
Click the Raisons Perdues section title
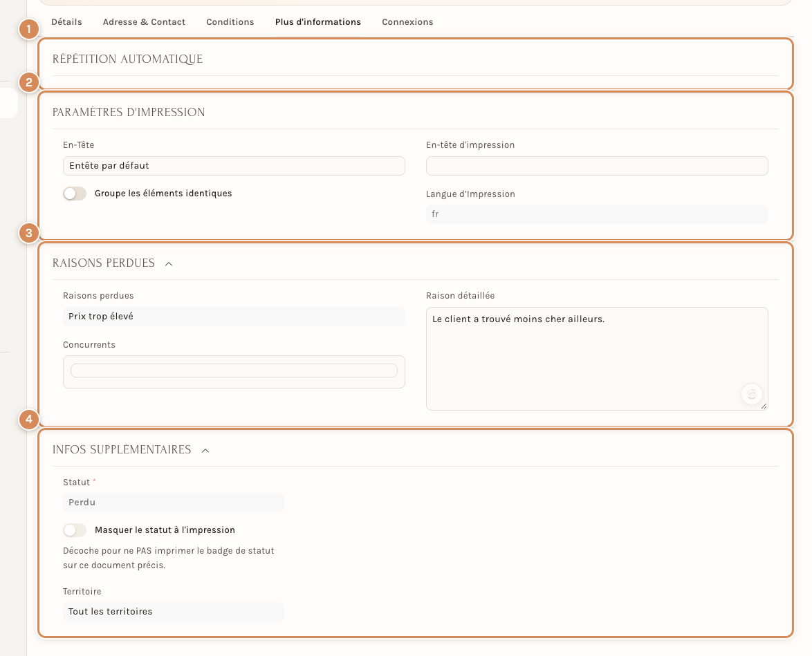[104, 263]
